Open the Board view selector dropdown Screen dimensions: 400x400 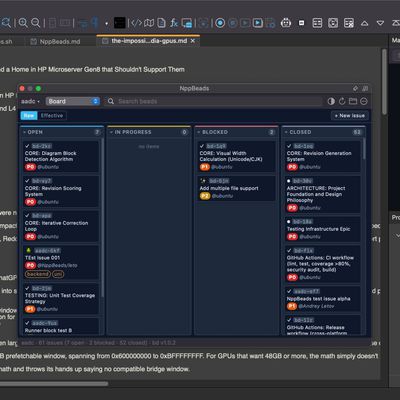[x=73, y=101]
